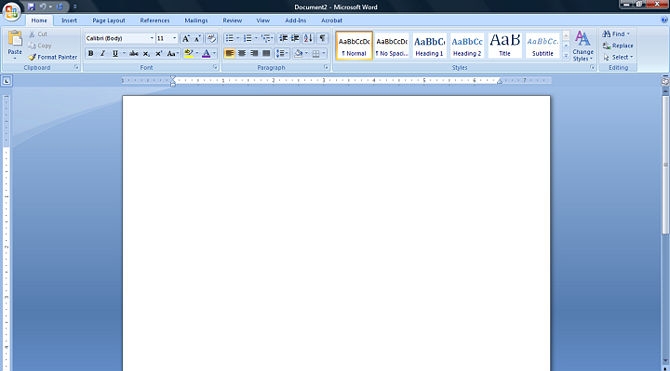Click the Undo icon in Quick Access toolbar
This screenshot has height=371, width=670.
pyautogui.click(x=43, y=7)
